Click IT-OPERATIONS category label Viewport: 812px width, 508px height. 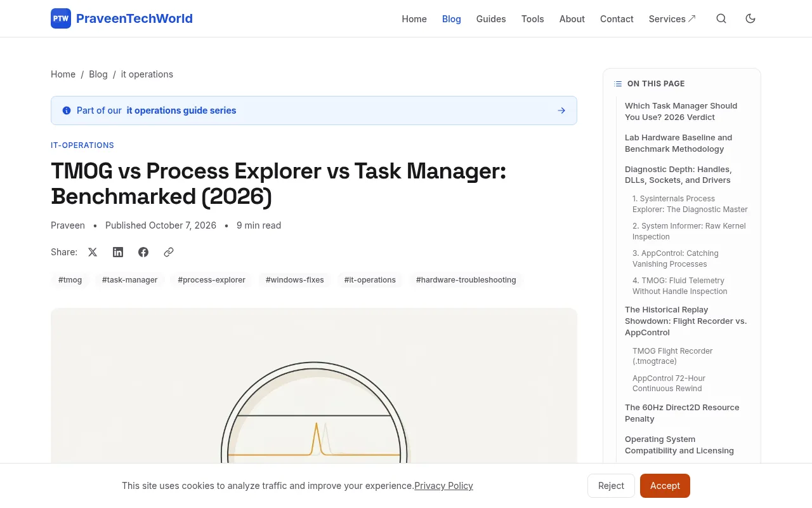point(82,145)
